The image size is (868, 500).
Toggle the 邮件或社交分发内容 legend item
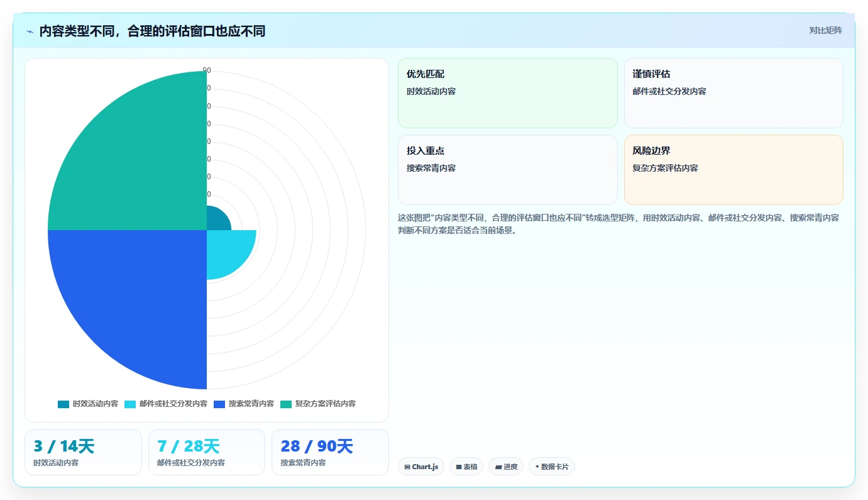pos(166,404)
